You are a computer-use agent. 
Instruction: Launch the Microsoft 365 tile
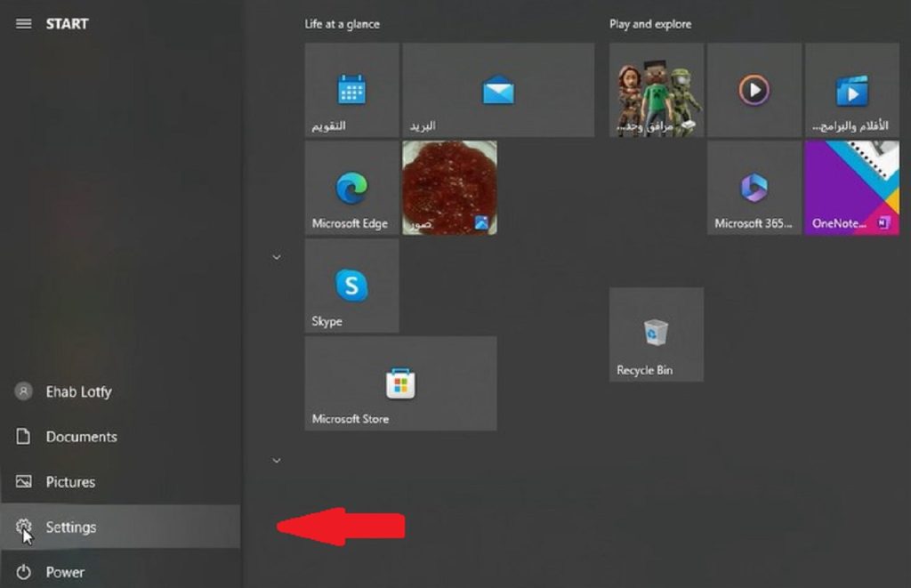point(754,188)
